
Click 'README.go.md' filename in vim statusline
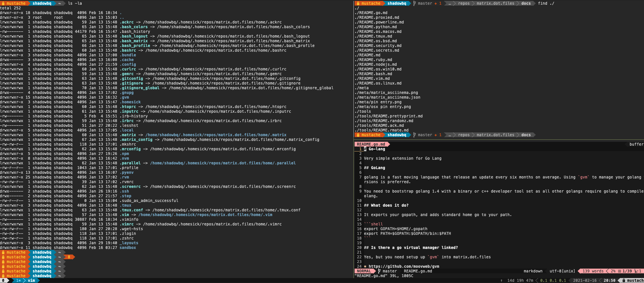[x=418, y=271]
